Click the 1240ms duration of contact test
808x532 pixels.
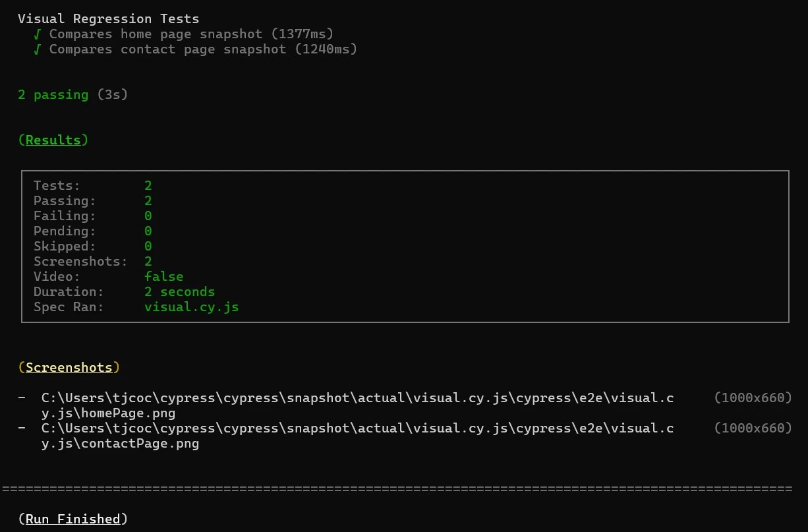[x=326, y=49]
